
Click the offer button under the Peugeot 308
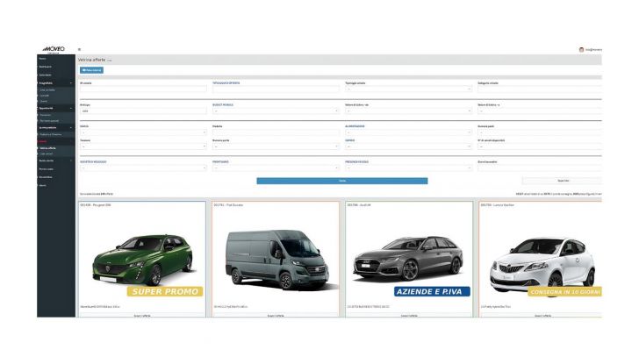[142, 315]
